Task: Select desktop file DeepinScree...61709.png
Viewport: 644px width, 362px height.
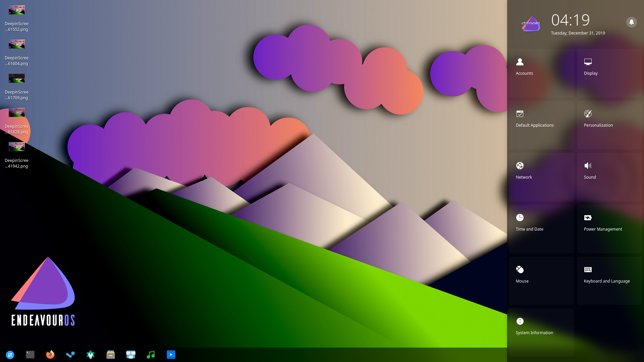Action: (x=16, y=86)
